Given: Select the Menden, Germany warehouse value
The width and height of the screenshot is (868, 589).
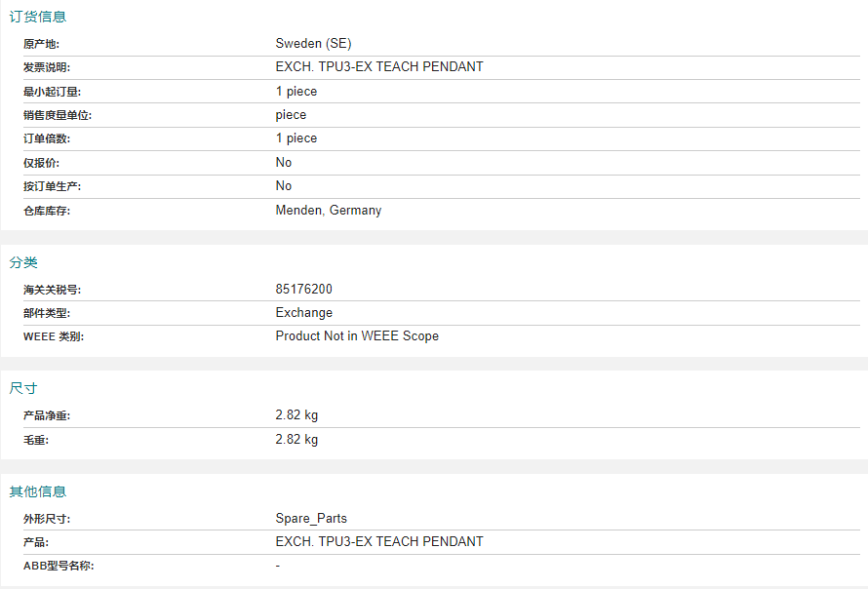Looking at the screenshot, I should coord(329,211).
